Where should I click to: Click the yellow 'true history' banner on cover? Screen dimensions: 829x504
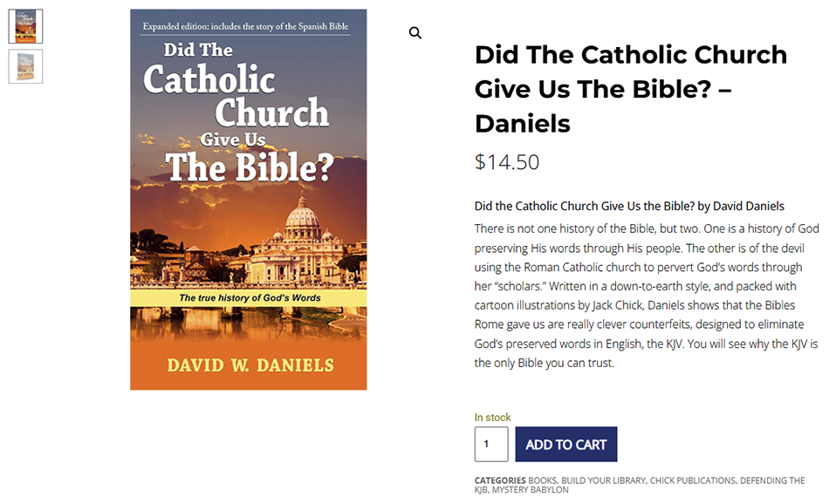pos(250,298)
